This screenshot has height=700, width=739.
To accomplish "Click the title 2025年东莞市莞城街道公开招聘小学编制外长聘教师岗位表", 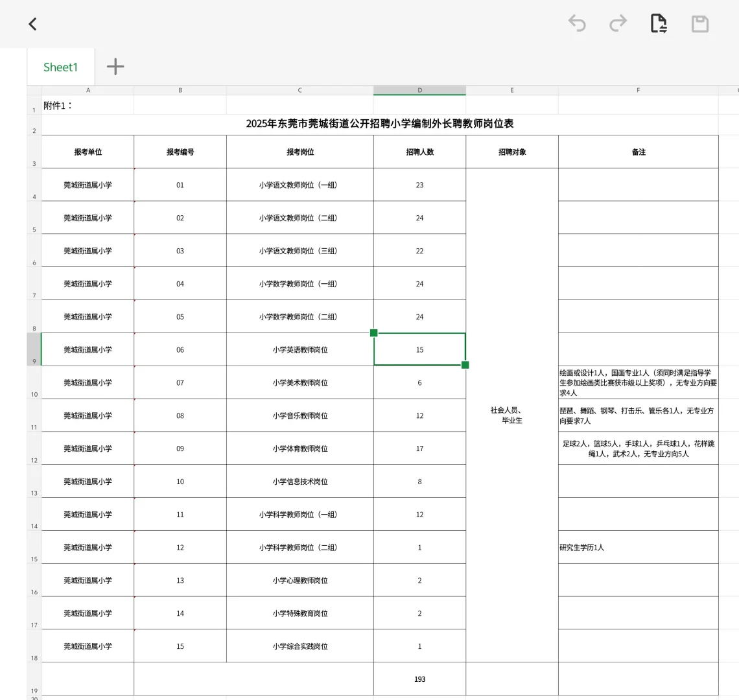I will point(380,124).
